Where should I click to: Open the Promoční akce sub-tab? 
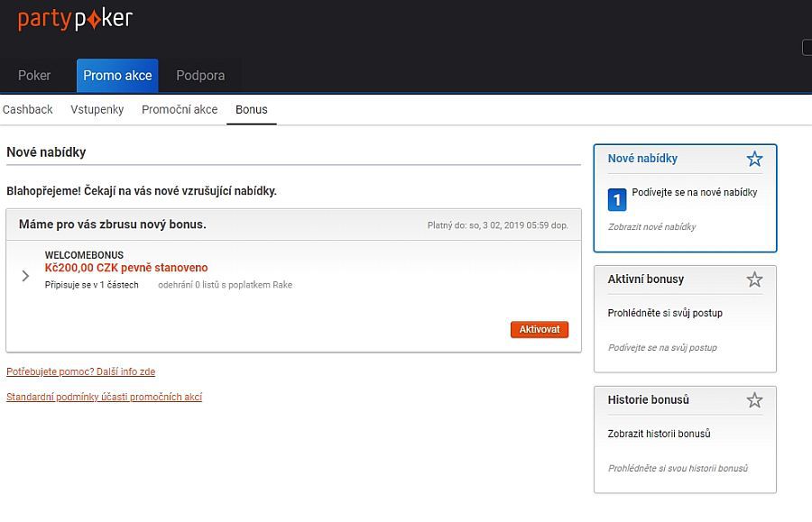tap(180, 110)
